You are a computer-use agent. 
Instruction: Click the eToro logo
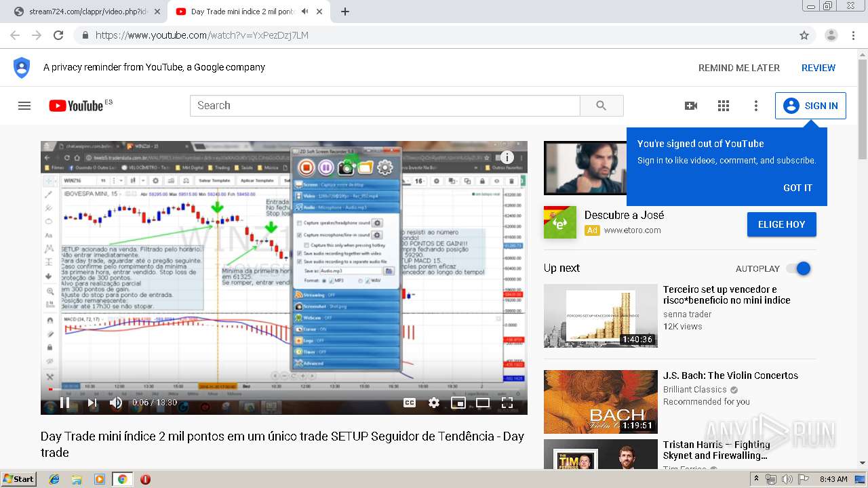click(x=560, y=222)
